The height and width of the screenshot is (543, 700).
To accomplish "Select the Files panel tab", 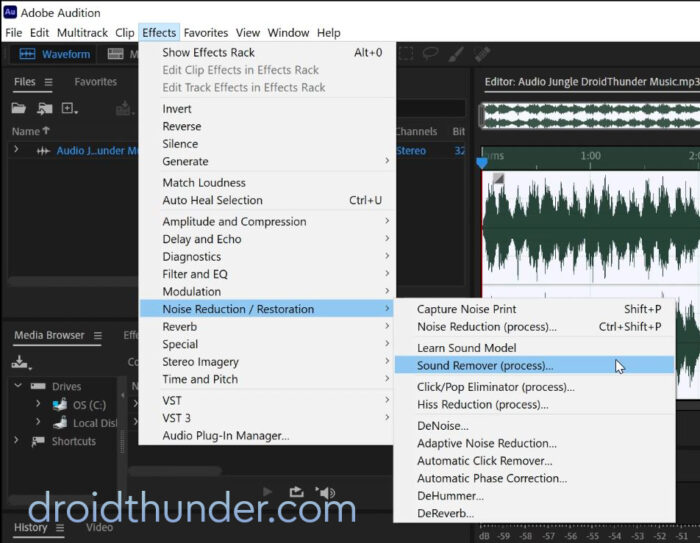I will 25,82.
